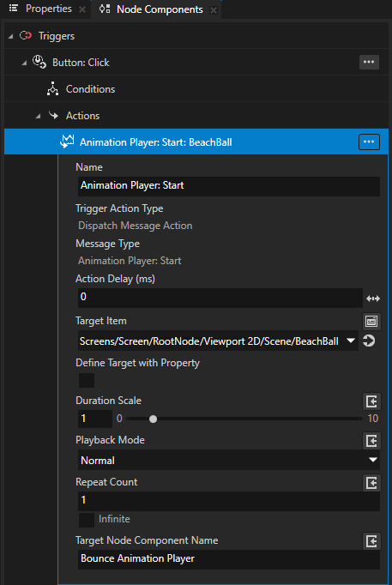Edit the Name text field
The image size is (392, 585).
(x=229, y=186)
